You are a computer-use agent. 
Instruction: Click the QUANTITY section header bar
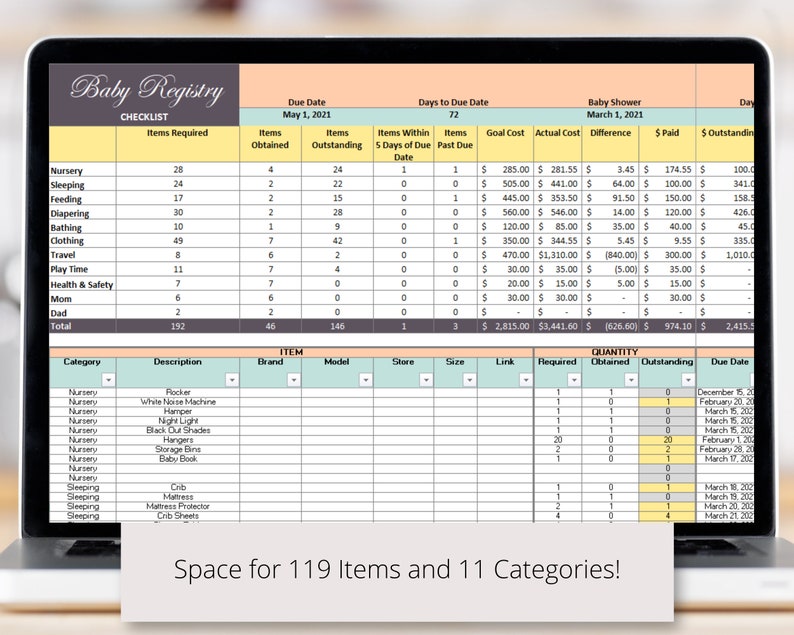coord(615,352)
